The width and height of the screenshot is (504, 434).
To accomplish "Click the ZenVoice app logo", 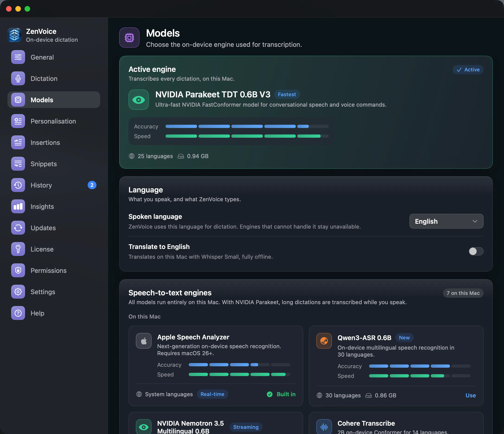I will pyautogui.click(x=15, y=35).
